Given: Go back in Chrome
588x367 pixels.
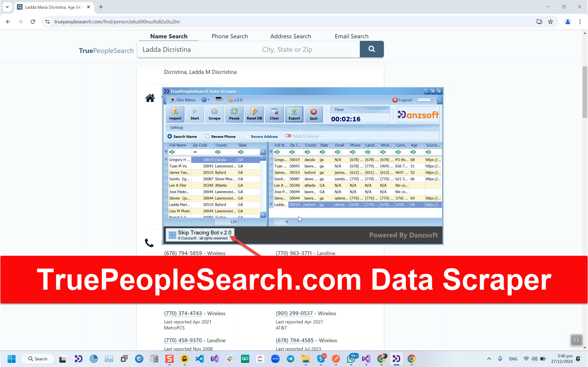Looking at the screenshot, I should coord(8,22).
